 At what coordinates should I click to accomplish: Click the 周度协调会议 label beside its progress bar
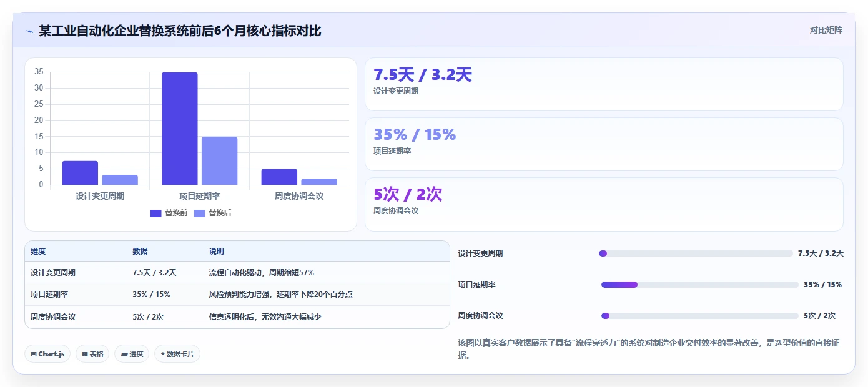click(x=480, y=316)
